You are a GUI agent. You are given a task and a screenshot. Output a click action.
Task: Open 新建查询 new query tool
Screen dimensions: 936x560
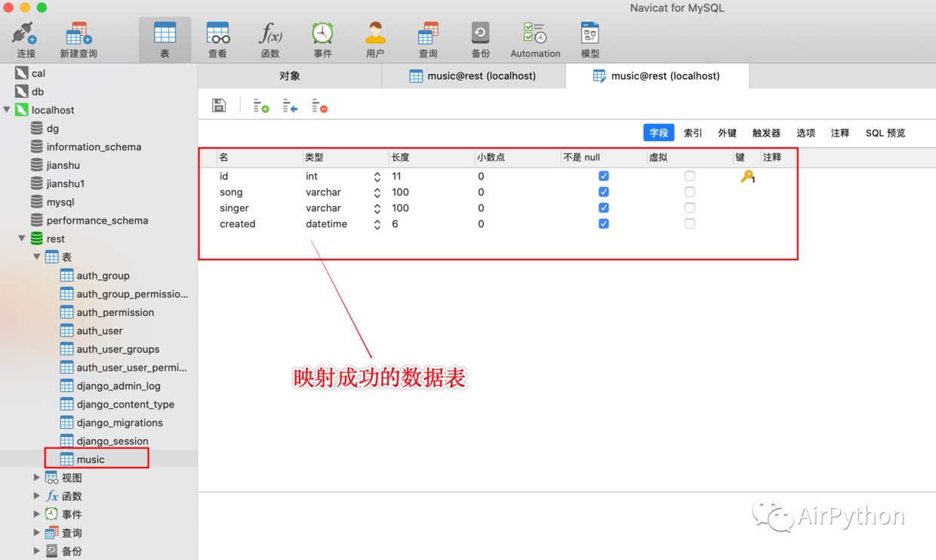(x=79, y=39)
